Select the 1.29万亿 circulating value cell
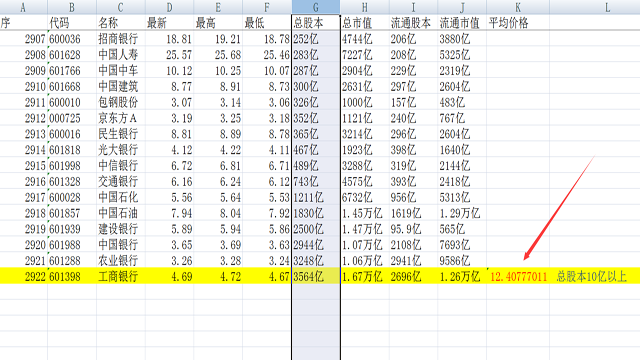 point(462,213)
